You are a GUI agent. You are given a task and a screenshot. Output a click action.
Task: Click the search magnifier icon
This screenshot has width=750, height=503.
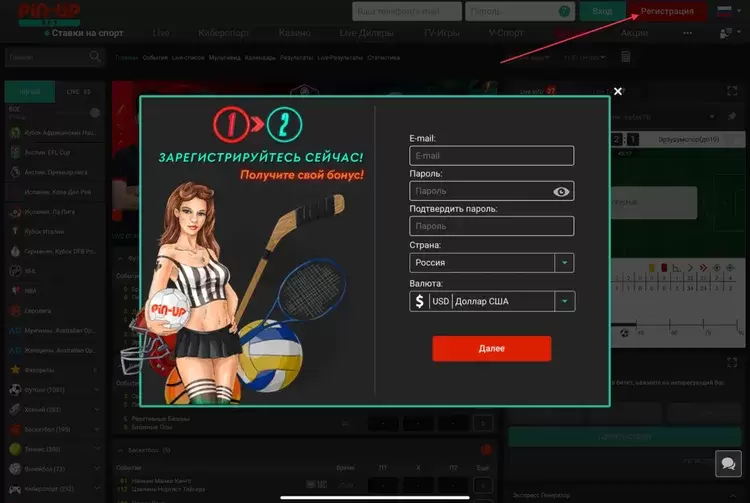coord(95,57)
